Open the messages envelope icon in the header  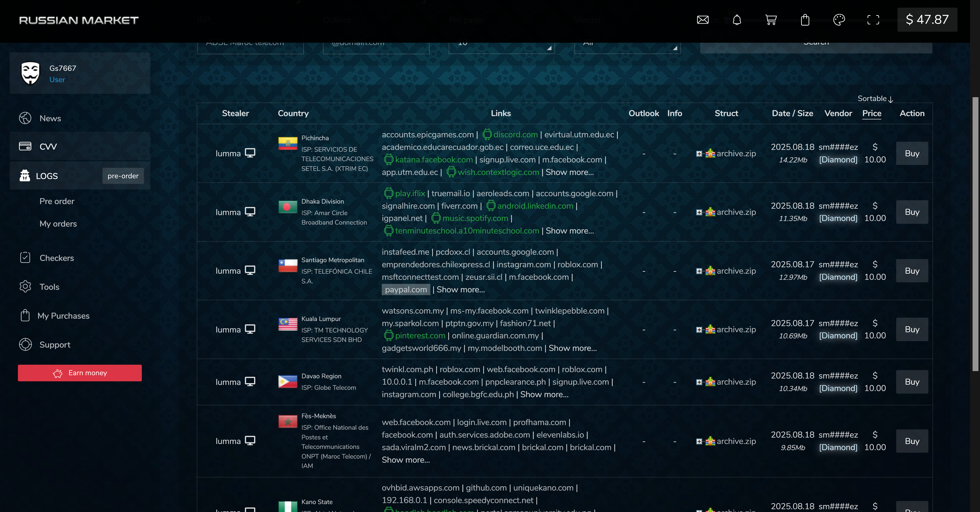point(702,20)
